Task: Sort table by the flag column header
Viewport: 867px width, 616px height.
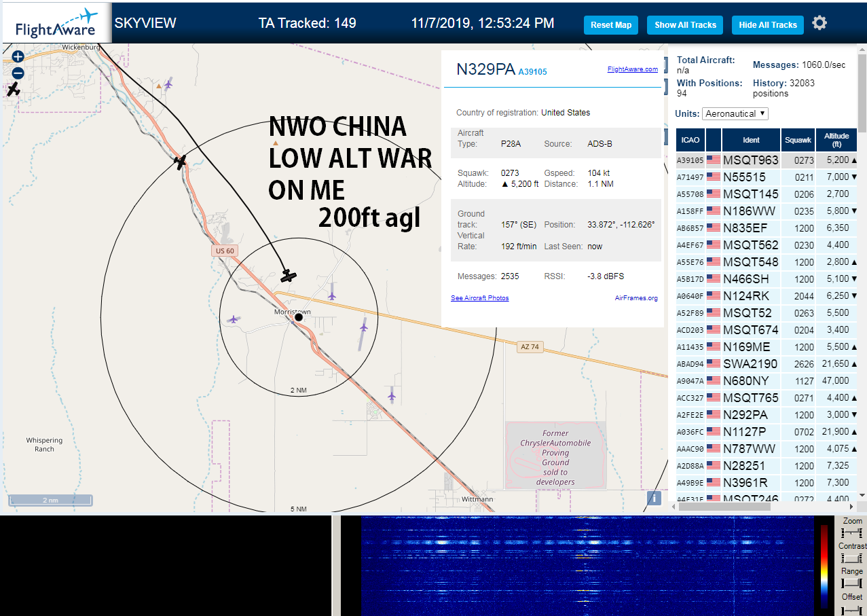Action: point(714,140)
